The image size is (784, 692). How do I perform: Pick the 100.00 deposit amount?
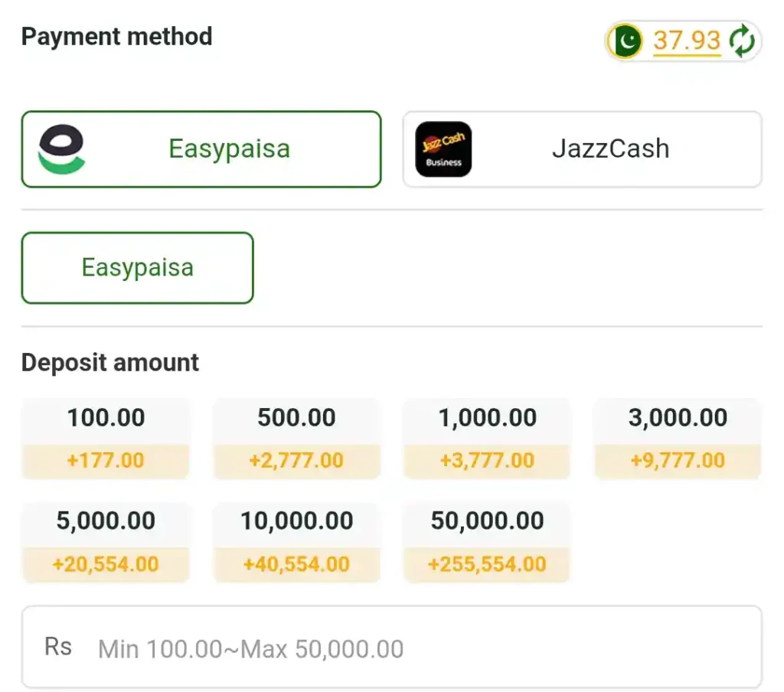[106, 439]
